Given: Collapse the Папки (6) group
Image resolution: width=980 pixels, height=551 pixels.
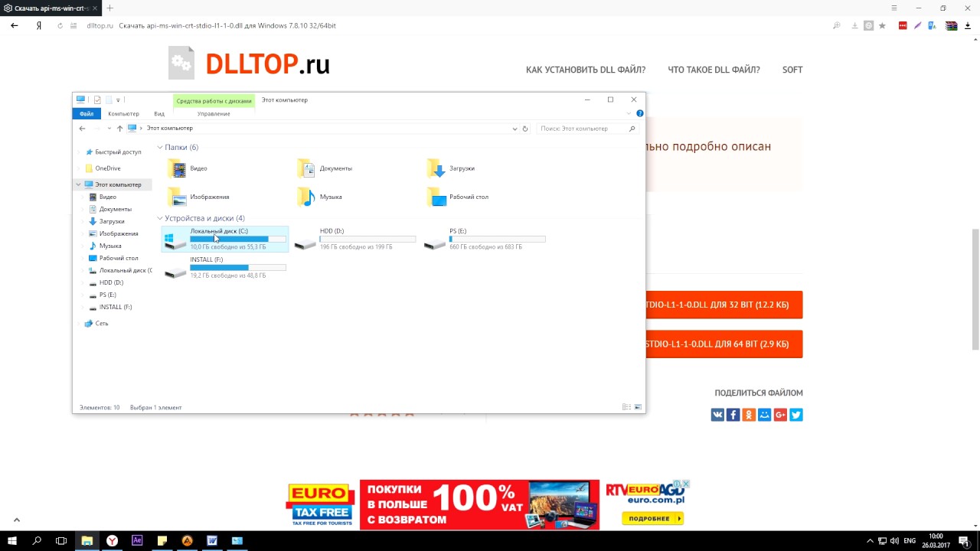Looking at the screenshot, I should point(160,147).
